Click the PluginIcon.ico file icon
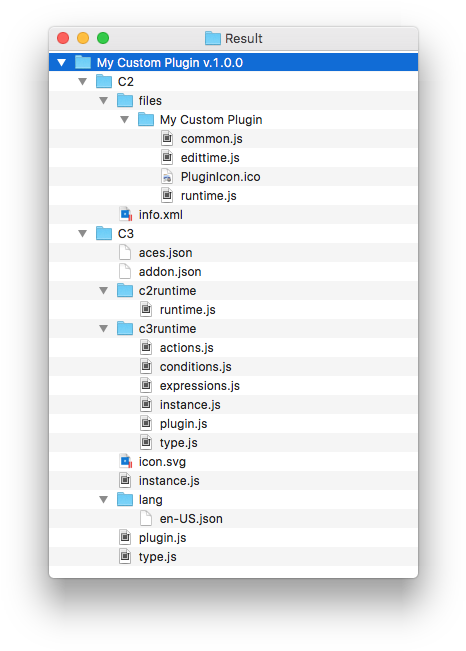Image resolution: width=466 pixels, height=651 pixels. pos(167,177)
